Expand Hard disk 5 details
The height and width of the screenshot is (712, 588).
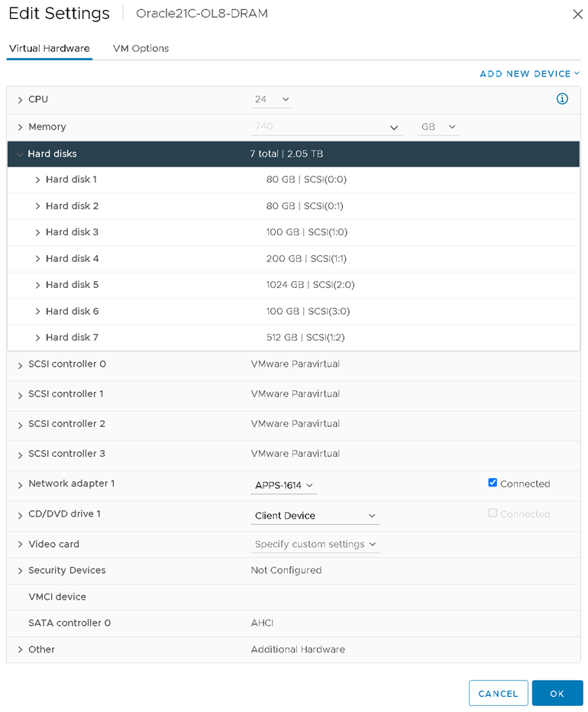[37, 285]
